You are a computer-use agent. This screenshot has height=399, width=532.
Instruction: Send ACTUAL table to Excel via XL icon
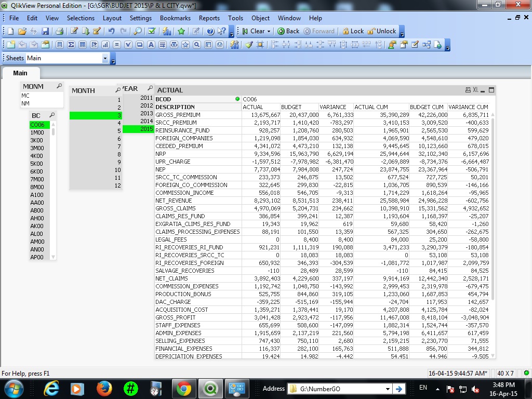click(x=475, y=90)
